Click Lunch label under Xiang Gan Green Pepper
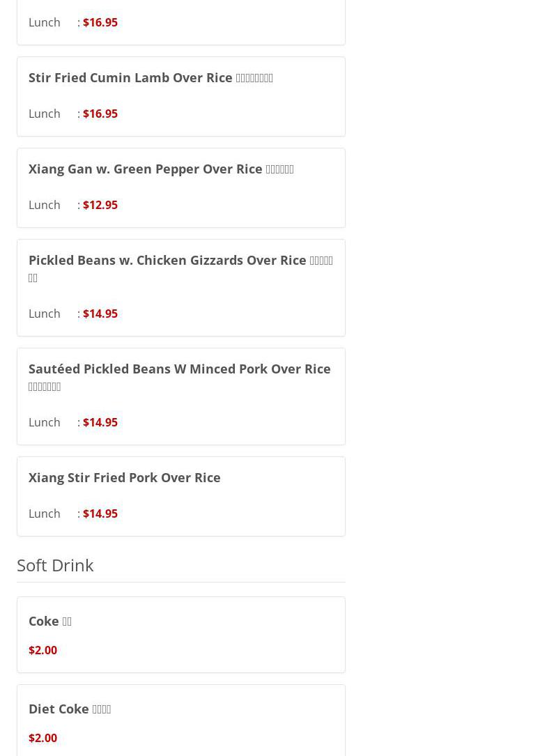Viewport: 547px width, 756px height. tap(45, 205)
